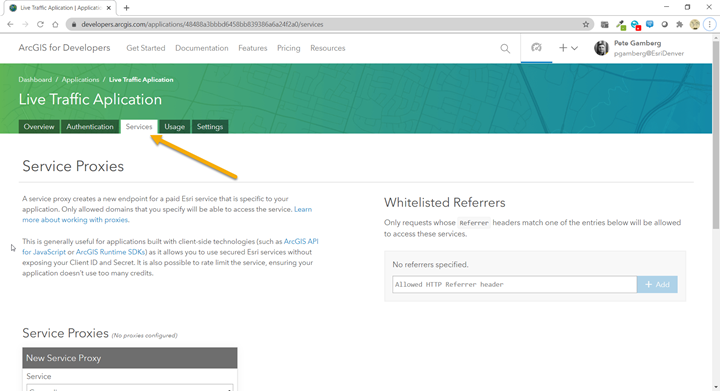Image resolution: width=720 pixels, height=391 pixels.
Task: Click the Whitelisted Referrers heading
Action: coord(444,202)
